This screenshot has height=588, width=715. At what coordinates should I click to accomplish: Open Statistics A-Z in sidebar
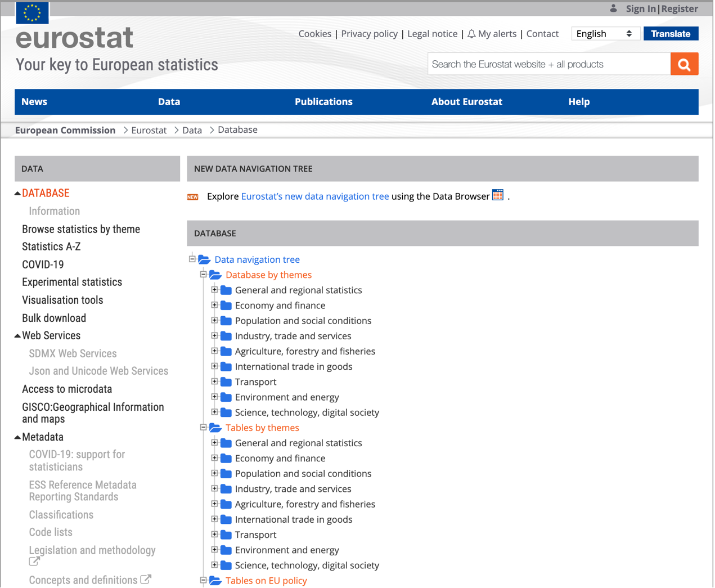[51, 246]
